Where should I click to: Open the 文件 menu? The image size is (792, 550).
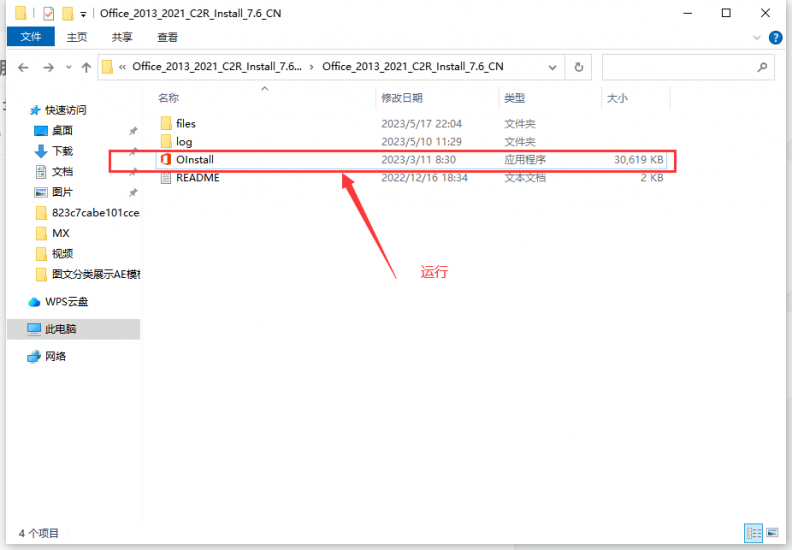pyautogui.click(x=30, y=37)
